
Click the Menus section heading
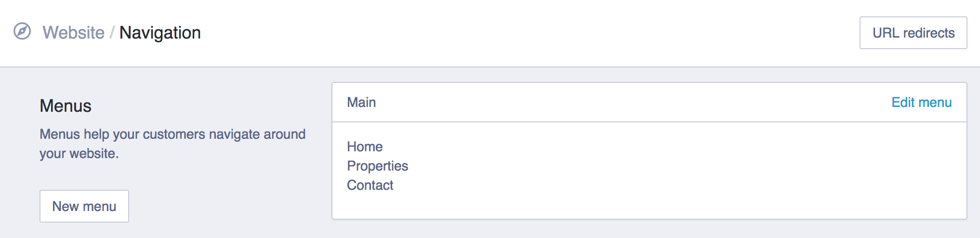(x=66, y=106)
